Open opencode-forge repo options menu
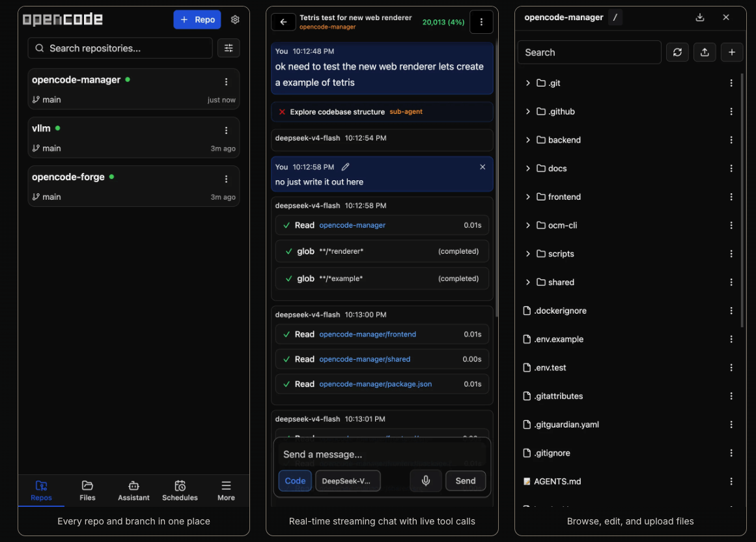Screen dimensions: 756x542 (x=226, y=179)
